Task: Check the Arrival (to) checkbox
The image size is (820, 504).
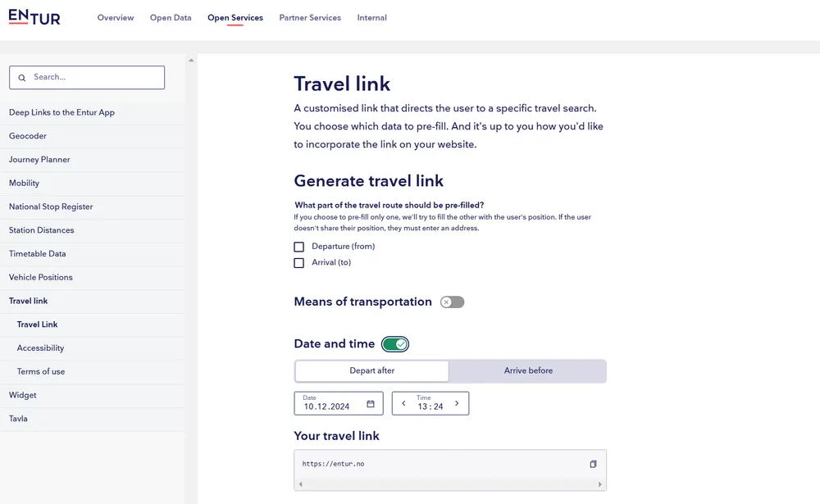Action: coord(299,263)
